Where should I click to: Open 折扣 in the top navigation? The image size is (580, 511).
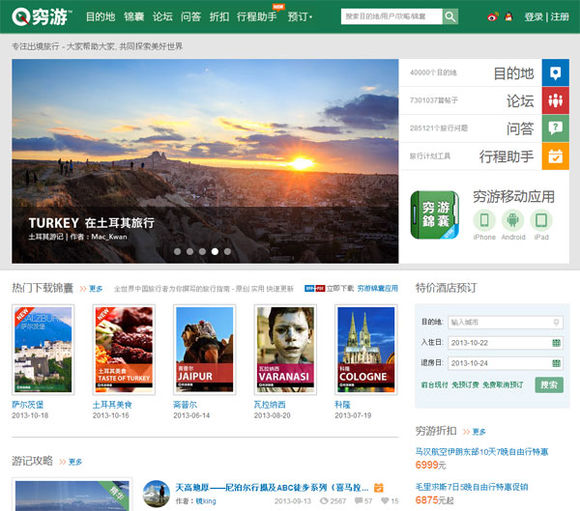coord(219,17)
